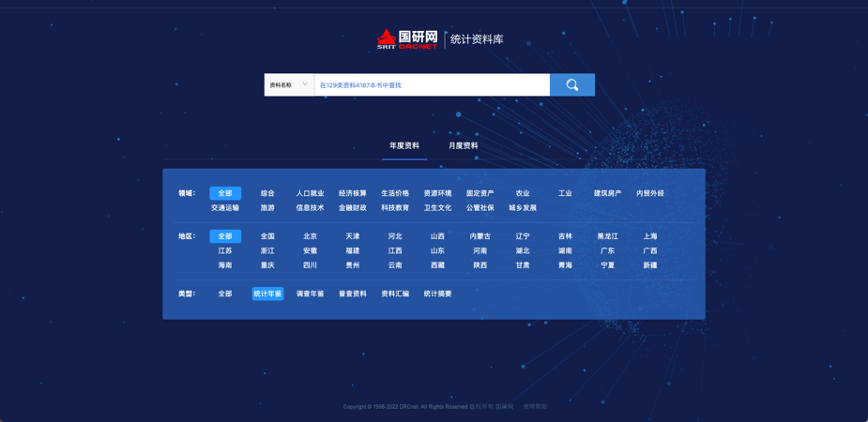Filter by 人口就业 domain
868x422 pixels.
pos(310,193)
